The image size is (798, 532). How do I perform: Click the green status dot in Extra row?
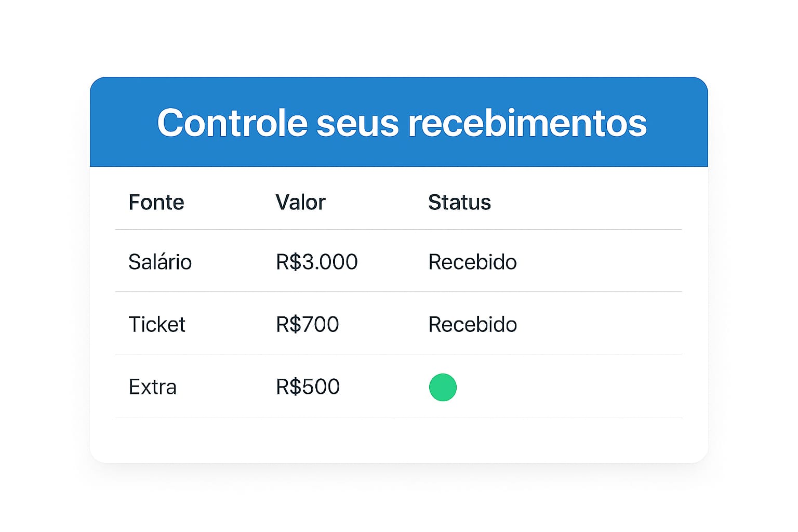click(x=443, y=388)
